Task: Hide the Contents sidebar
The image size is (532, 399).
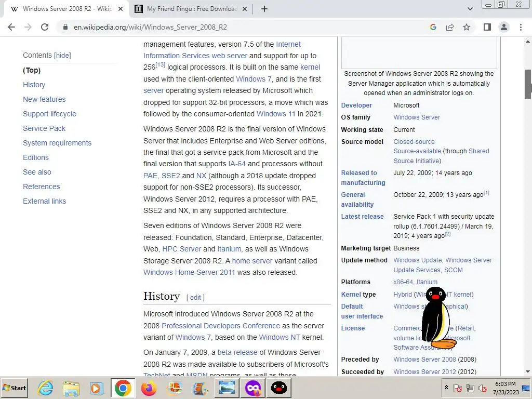Action: point(63,55)
